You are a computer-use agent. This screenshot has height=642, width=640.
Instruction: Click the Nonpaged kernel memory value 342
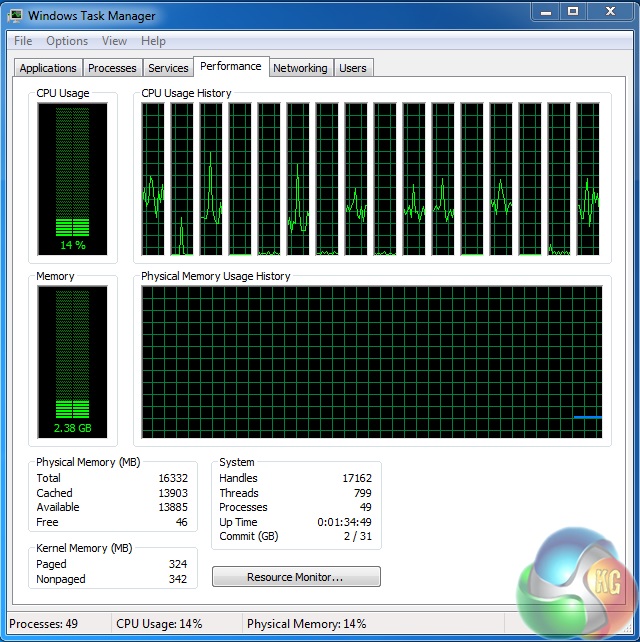pos(178,579)
